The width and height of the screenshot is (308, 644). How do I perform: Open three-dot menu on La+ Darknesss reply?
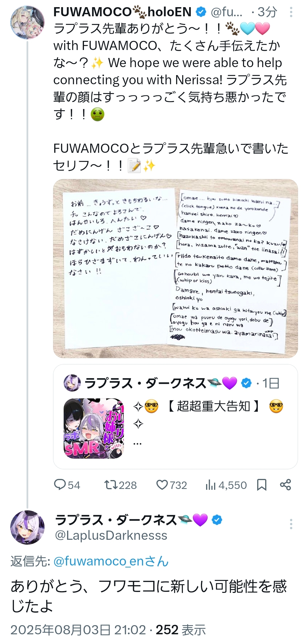tap(291, 524)
